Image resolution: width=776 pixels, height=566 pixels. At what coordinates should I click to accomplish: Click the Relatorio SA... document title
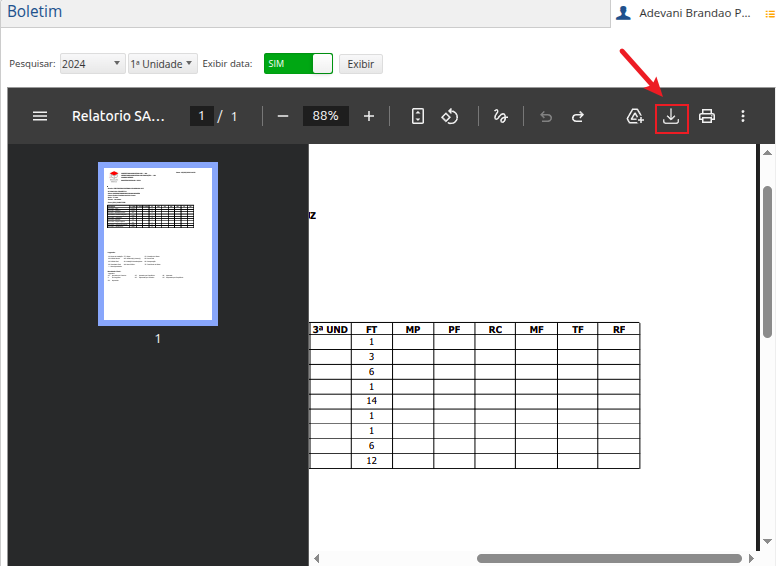click(118, 116)
